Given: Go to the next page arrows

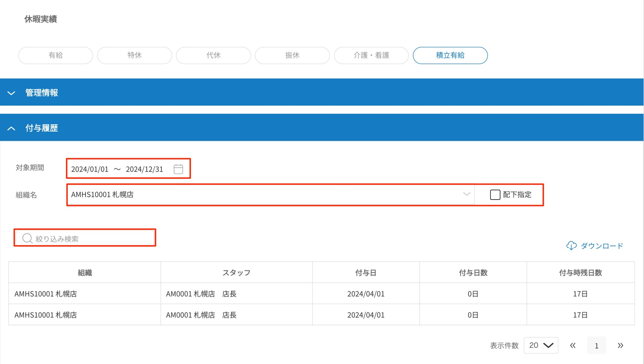Looking at the screenshot, I should 620,345.
